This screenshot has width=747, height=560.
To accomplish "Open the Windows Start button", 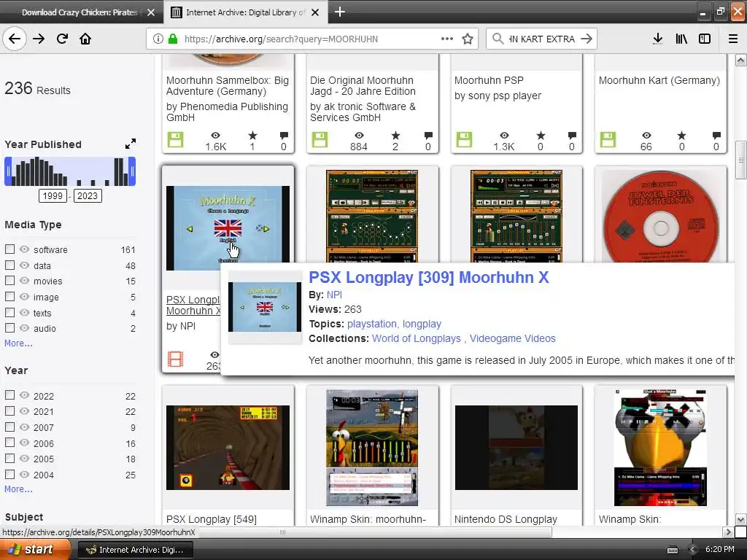I will pyautogui.click(x=34, y=550).
